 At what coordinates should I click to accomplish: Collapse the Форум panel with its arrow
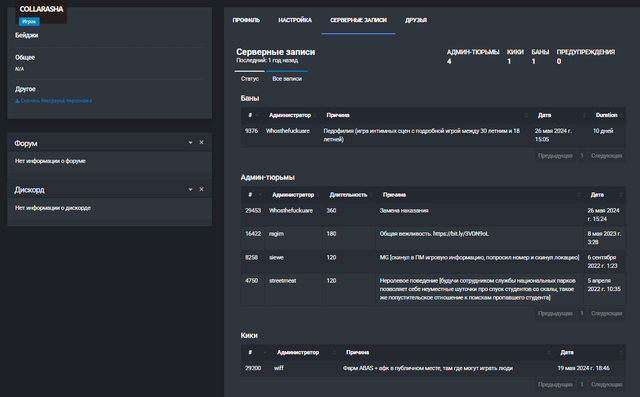coord(190,143)
